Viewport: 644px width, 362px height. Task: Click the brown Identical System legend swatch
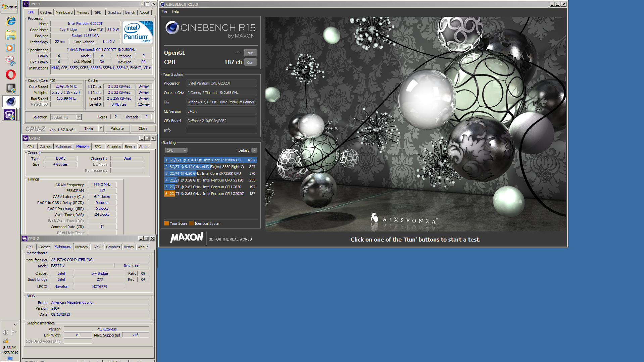click(x=191, y=223)
